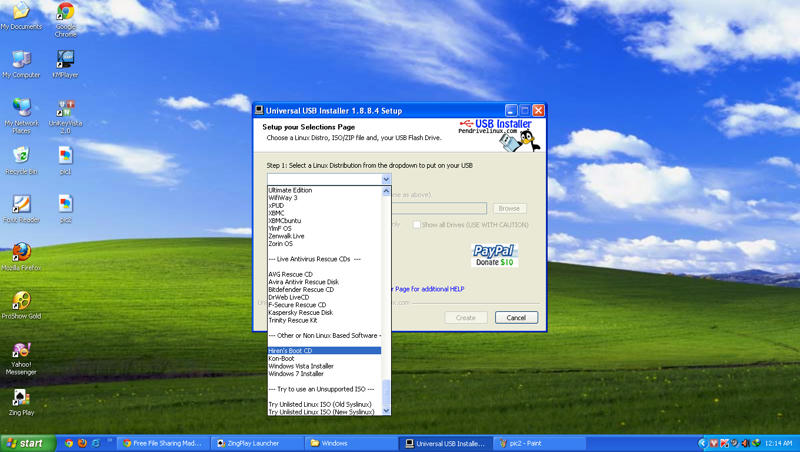Toggle Show all Drives checkbox
This screenshot has height=452, width=800.
pos(416,224)
